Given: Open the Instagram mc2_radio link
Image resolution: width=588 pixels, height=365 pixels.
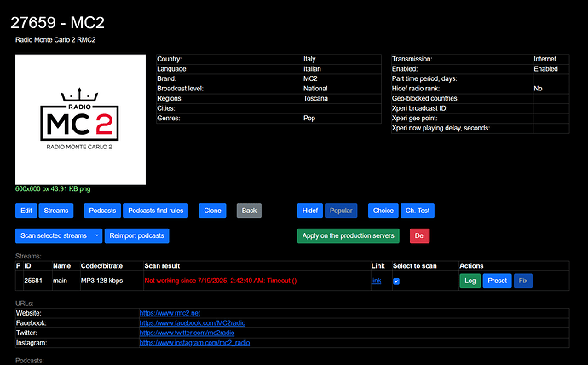Looking at the screenshot, I should click(194, 343).
